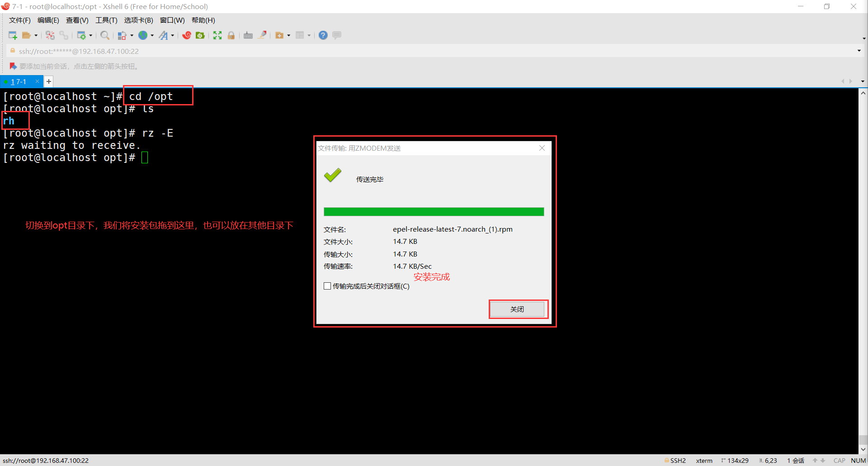Click the address bar lock icon

(13, 51)
